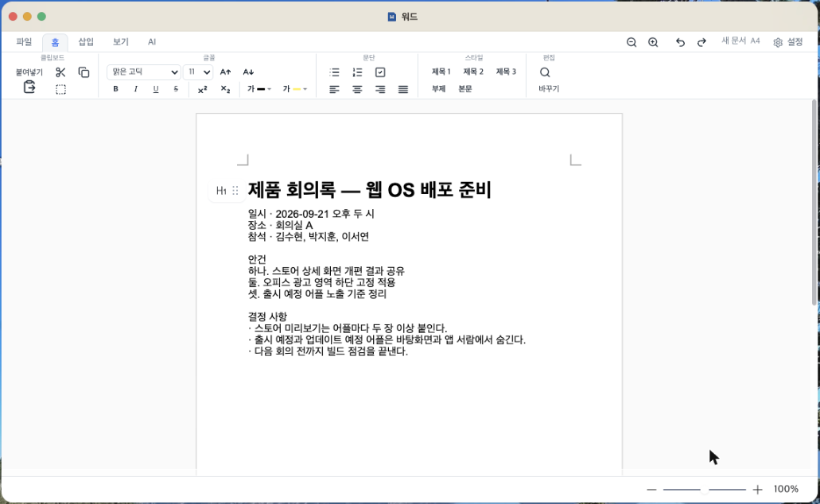The height and width of the screenshot is (504, 820).
Task: Click the line 다음 회의 전까지 빌드 점검을 끝낸다.
Action: pos(328,351)
